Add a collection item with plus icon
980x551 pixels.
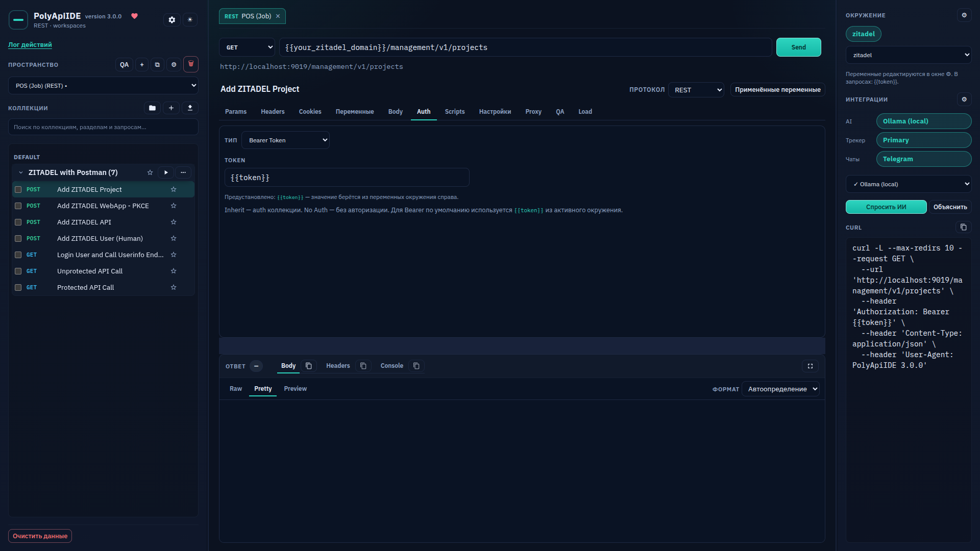coord(171,108)
